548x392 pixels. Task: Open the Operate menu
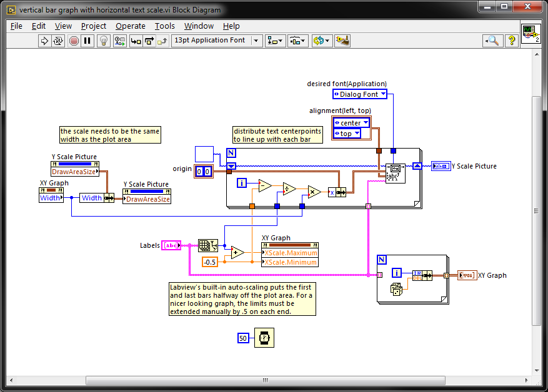(x=131, y=26)
